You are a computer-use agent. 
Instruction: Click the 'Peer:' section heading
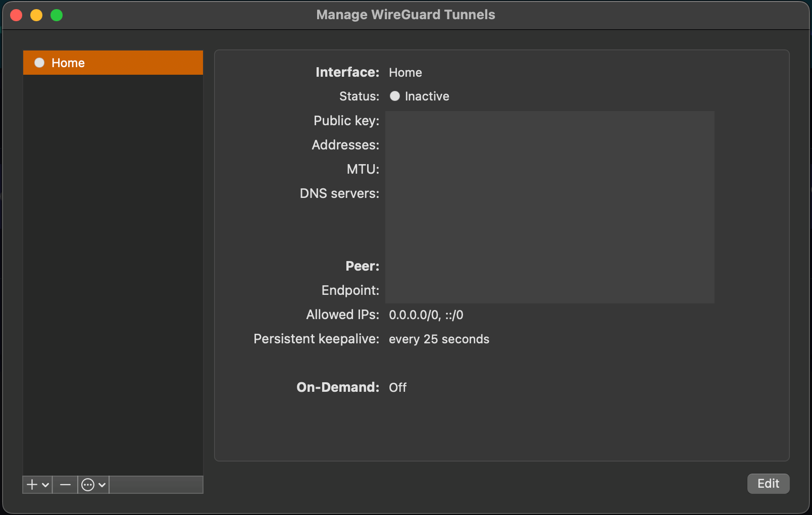pyautogui.click(x=363, y=266)
